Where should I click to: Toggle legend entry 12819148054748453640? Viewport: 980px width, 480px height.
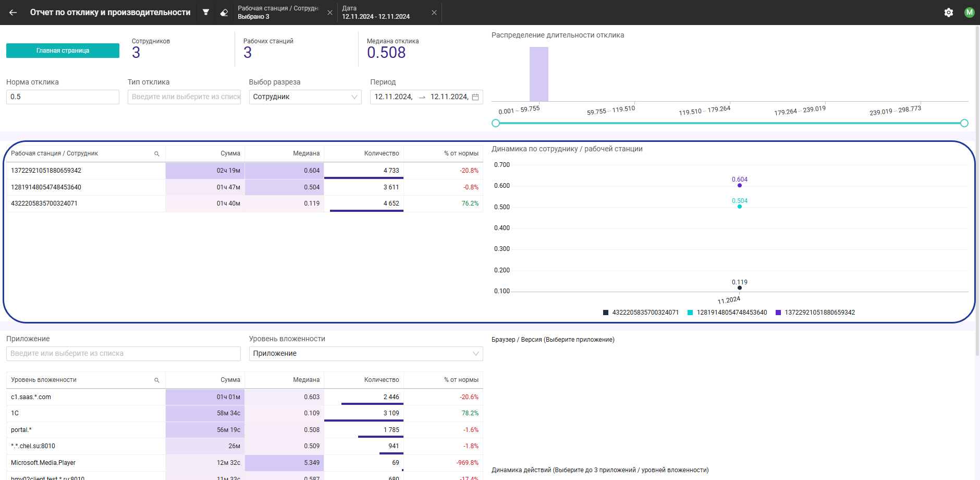727,313
